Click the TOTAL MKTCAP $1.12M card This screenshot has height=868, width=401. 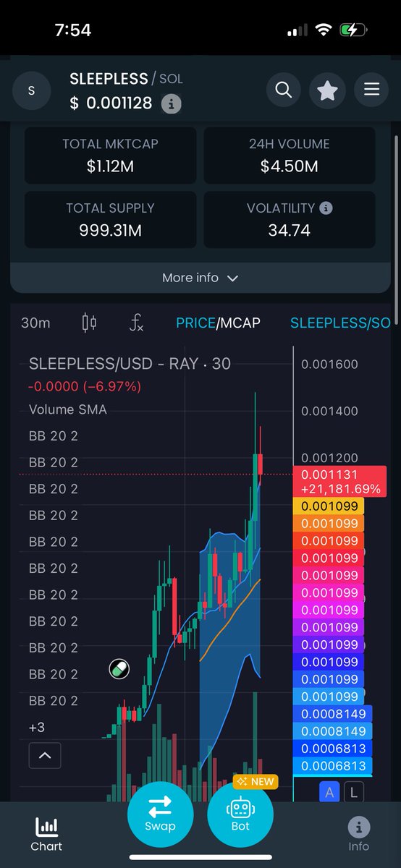pos(111,156)
